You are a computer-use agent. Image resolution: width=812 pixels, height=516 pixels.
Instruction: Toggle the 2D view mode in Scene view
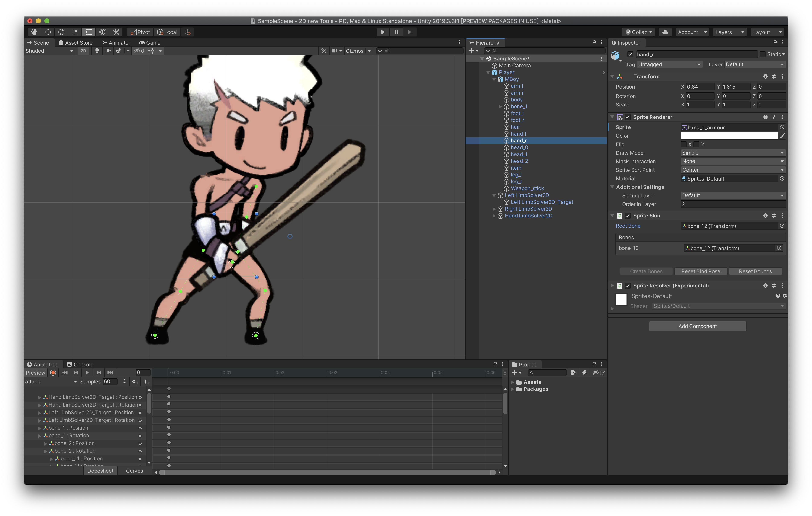pos(83,51)
